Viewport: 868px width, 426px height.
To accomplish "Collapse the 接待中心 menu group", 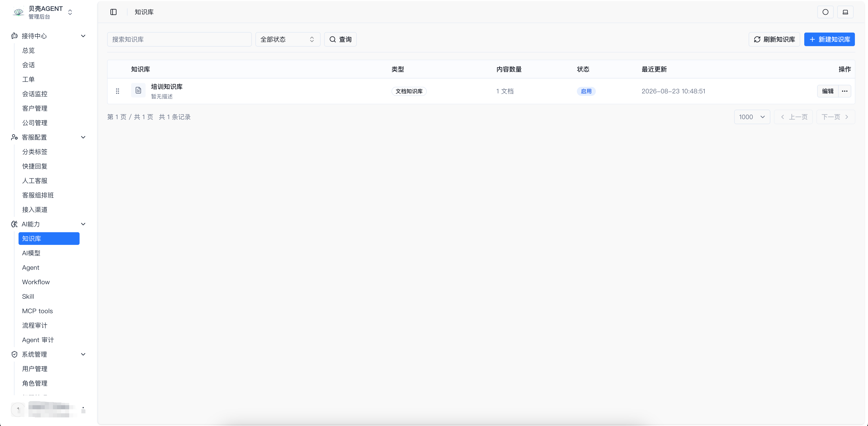I will (83, 36).
